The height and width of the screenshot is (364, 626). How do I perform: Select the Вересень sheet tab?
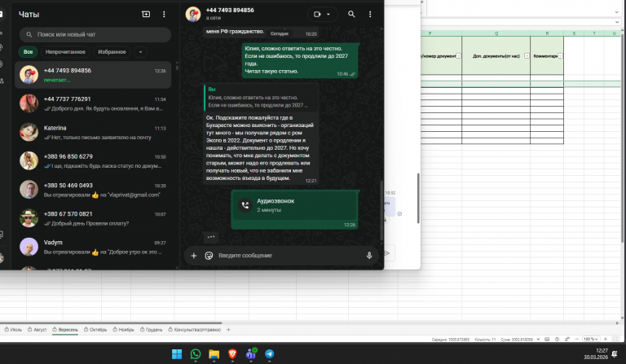[x=65, y=330]
